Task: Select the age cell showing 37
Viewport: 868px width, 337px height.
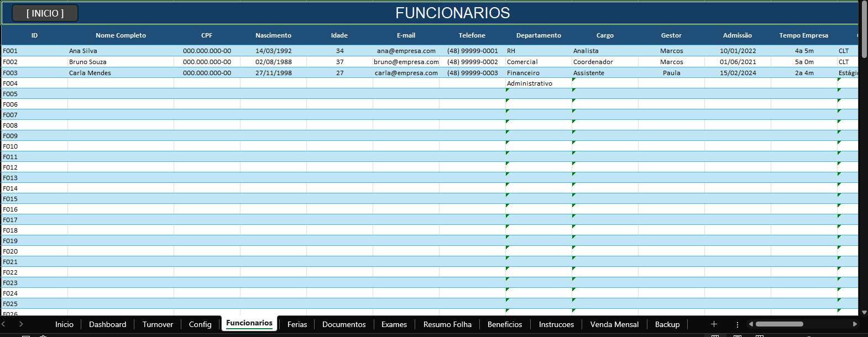Action: pyautogui.click(x=339, y=62)
